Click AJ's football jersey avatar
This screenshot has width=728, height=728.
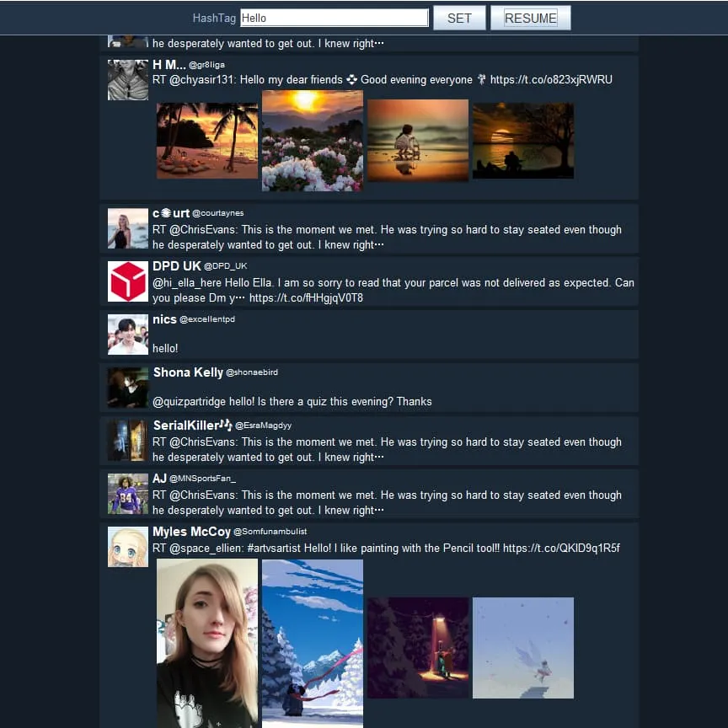click(128, 494)
